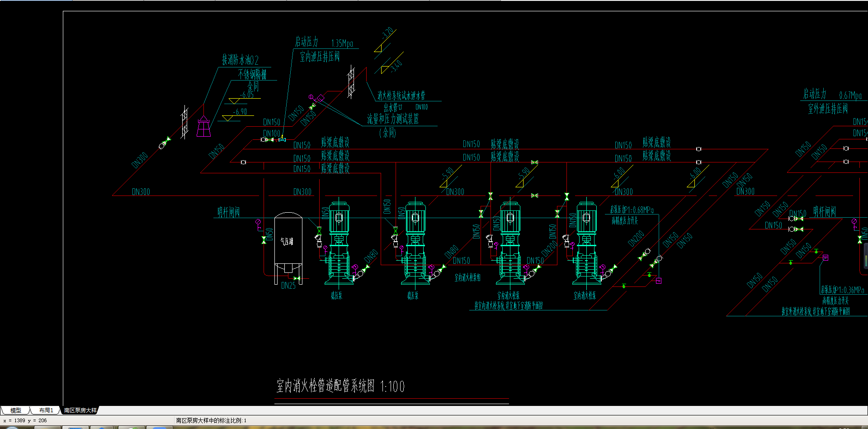Pick the pressure tank vessel symbol
This screenshot has height=429, width=868.
click(x=288, y=248)
